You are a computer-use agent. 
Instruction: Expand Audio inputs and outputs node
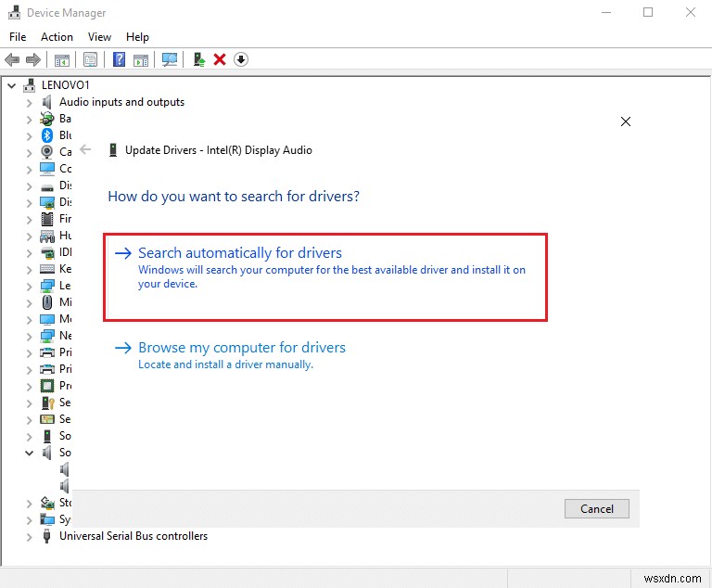coord(30,102)
